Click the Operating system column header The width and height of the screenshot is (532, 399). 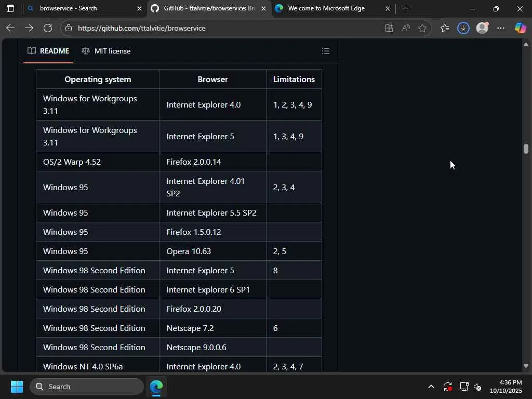point(98,79)
